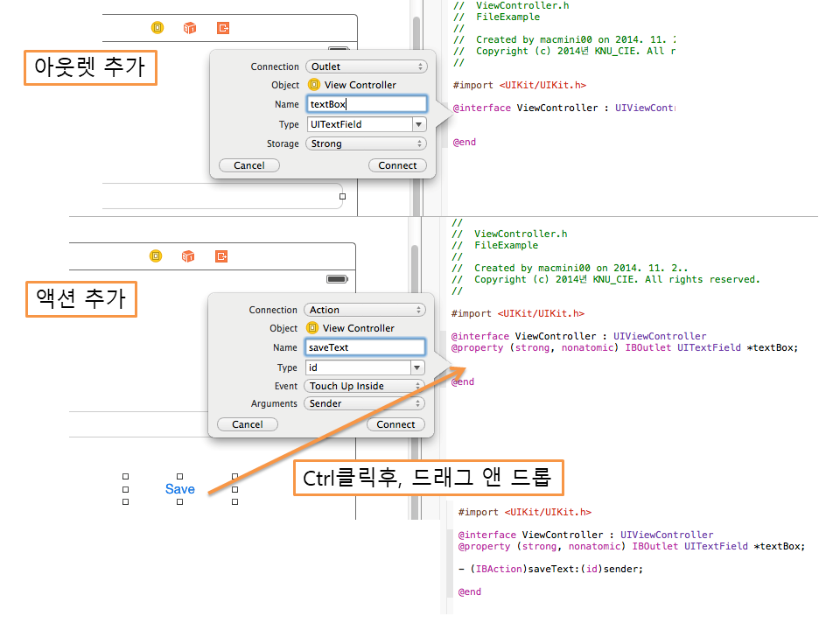
Task: Select the blue Save button on the canvas
Action: pyautogui.click(x=180, y=489)
